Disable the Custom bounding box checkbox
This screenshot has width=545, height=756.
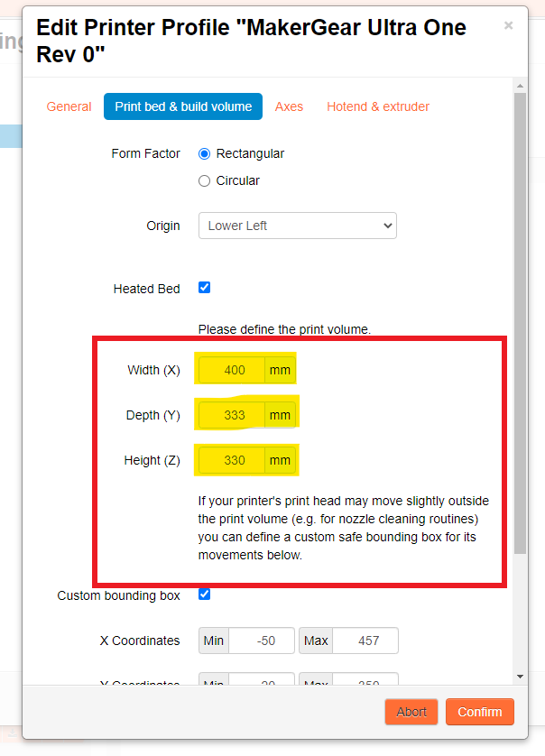point(205,595)
